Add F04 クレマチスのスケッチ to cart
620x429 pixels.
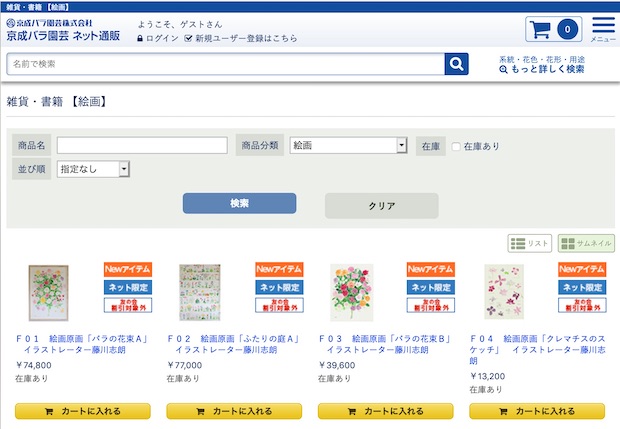point(537,411)
